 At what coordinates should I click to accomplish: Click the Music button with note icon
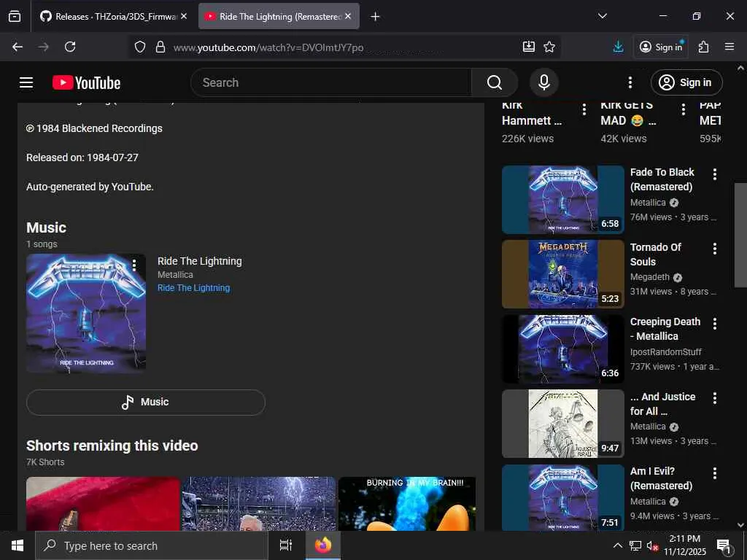coord(146,402)
